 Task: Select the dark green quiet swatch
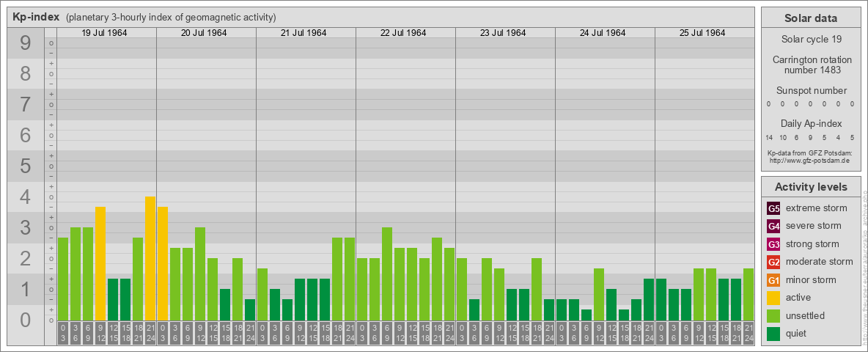pyautogui.click(x=773, y=334)
